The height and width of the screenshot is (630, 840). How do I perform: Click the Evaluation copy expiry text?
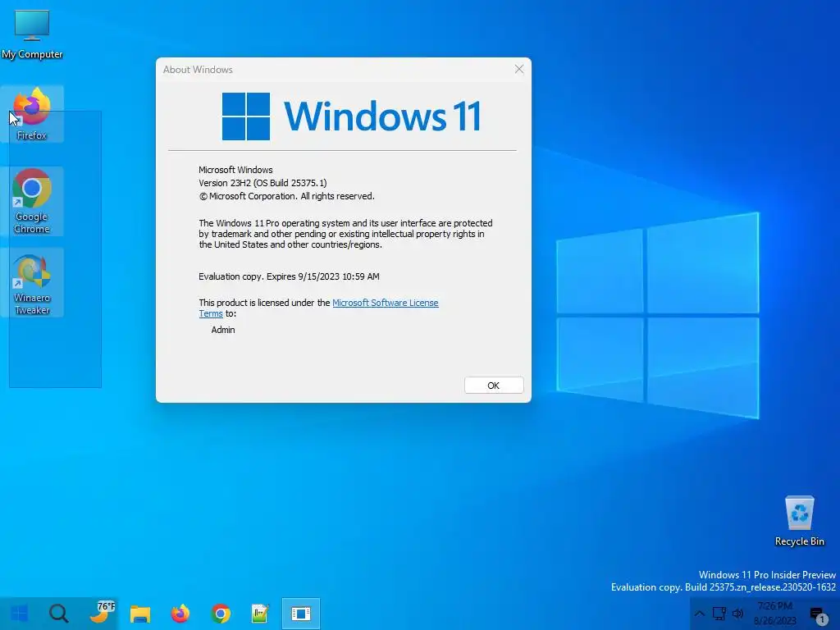click(x=289, y=276)
